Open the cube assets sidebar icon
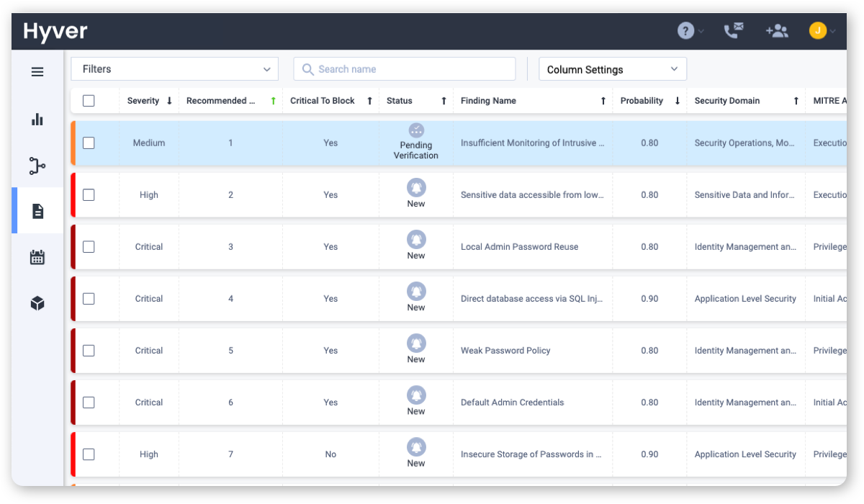This screenshot has width=864, height=504. pyautogui.click(x=37, y=304)
